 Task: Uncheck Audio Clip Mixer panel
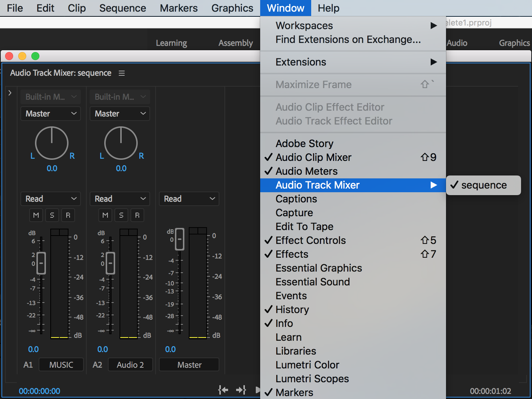tap(353, 157)
